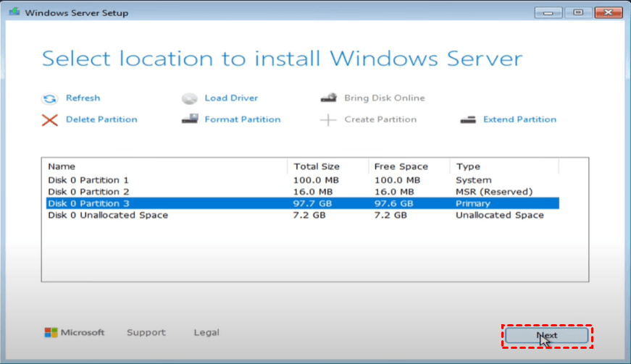This screenshot has height=364, width=631.
Task: Click the Microsoft four-square logo
Action: pyautogui.click(x=51, y=333)
